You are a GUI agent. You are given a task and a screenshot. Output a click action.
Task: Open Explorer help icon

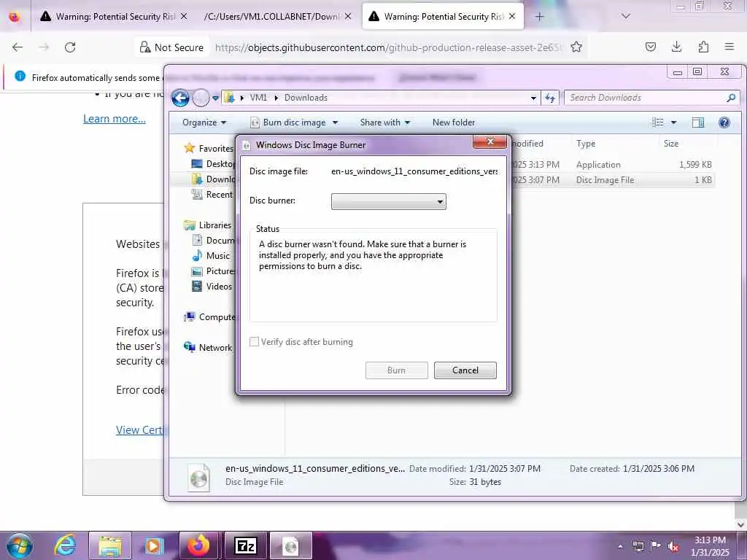pos(724,122)
